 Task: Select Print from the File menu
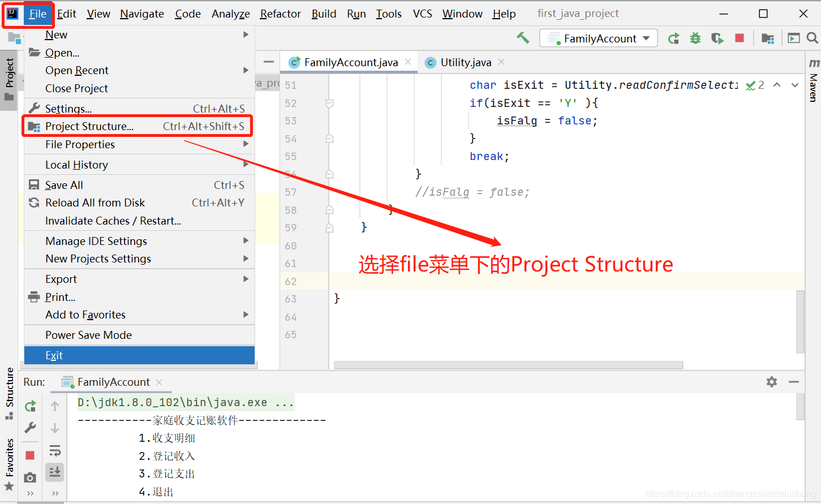tap(139, 297)
